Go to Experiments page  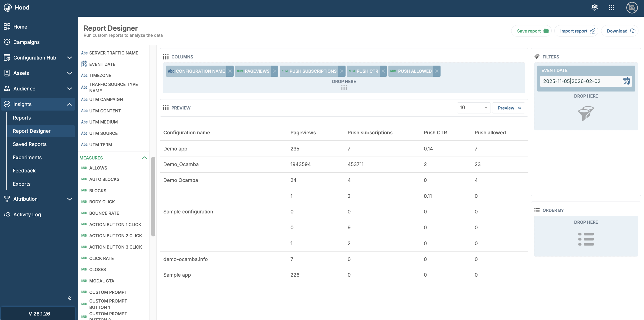27,157
